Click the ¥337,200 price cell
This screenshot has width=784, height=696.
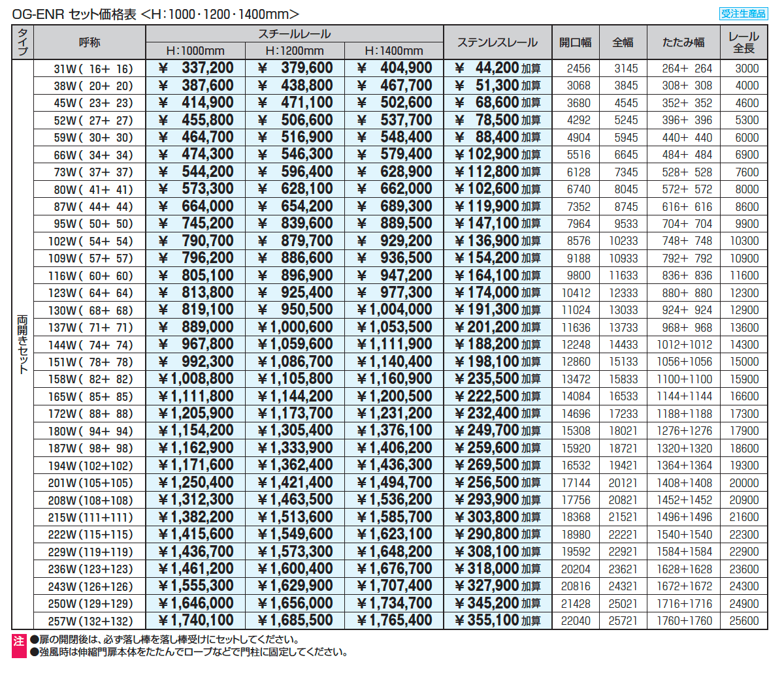196,68
